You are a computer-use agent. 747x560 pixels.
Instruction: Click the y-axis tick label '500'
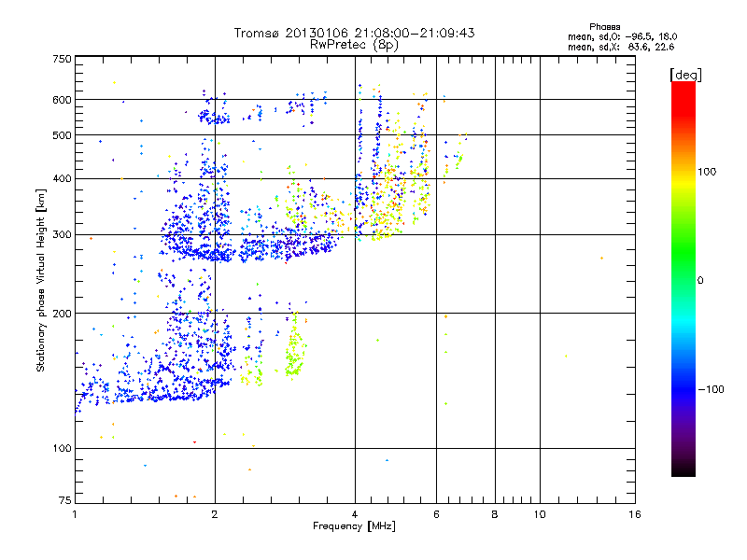click(x=62, y=135)
